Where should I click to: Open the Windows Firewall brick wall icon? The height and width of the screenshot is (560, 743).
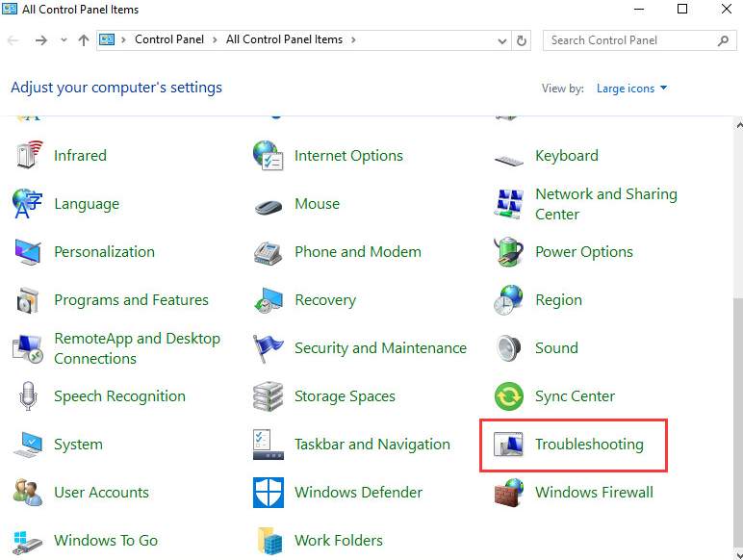[x=509, y=493]
